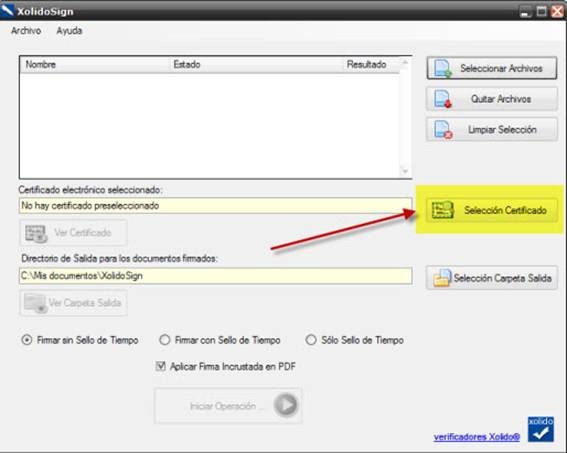Click the Seleccionar Archivos document icon
Image resolution: width=567 pixels, height=453 pixels.
[x=443, y=68]
